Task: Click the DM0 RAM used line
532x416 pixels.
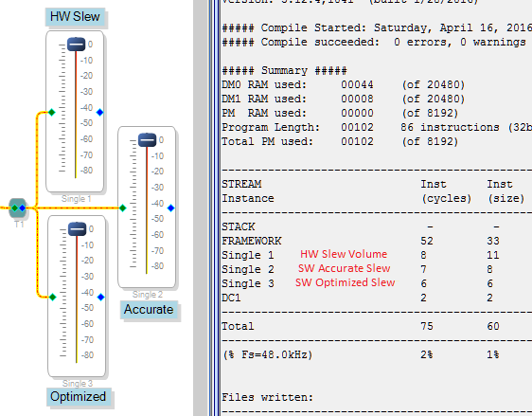Action: [x=344, y=84]
